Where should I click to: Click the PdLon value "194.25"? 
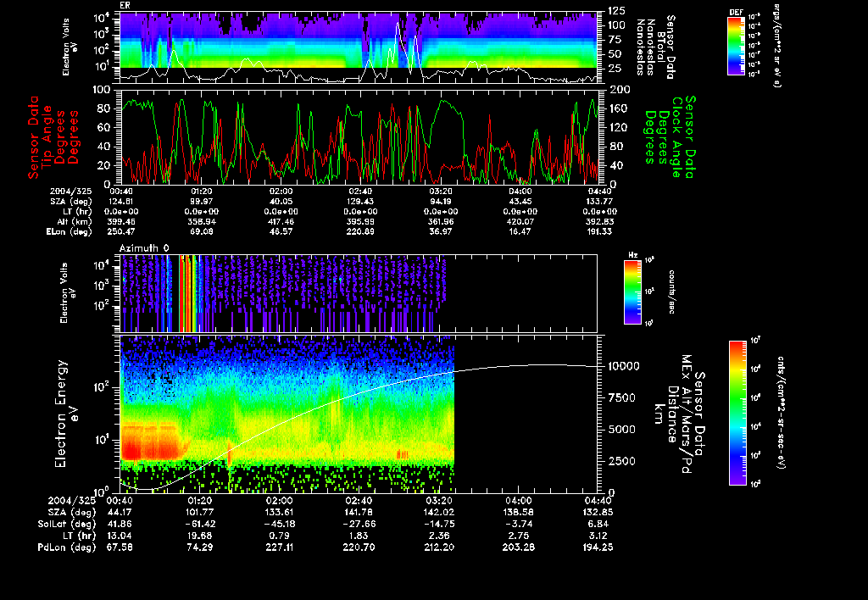pos(599,547)
